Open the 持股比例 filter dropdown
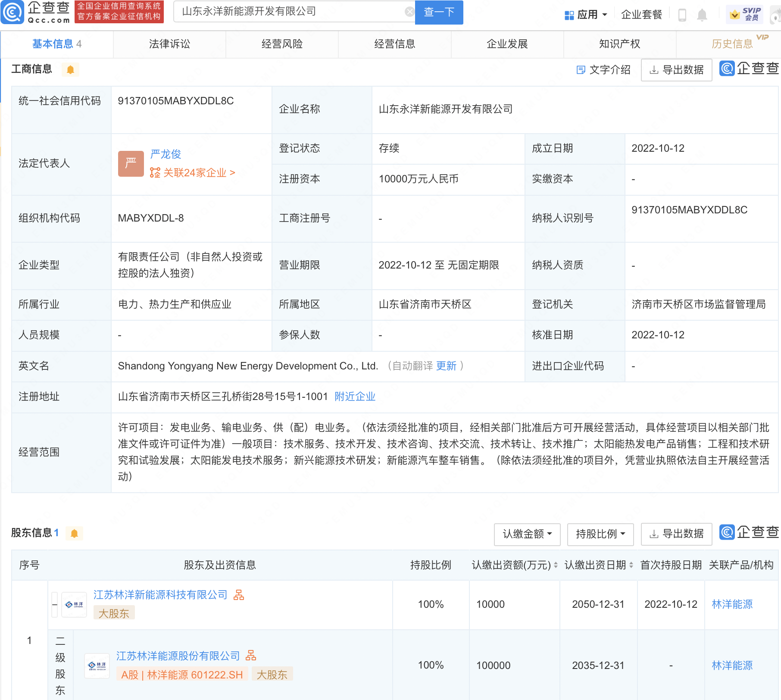The width and height of the screenshot is (781, 700). [600, 534]
